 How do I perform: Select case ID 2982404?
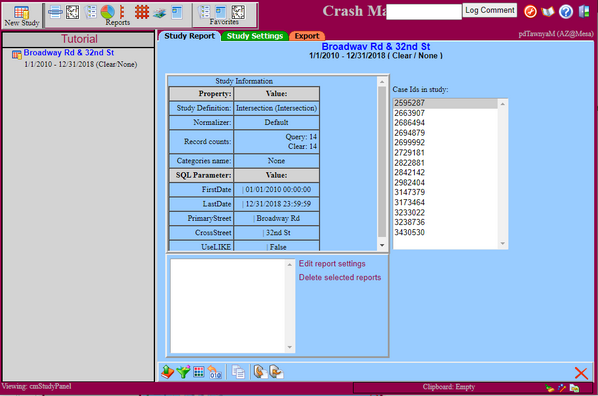445,182
